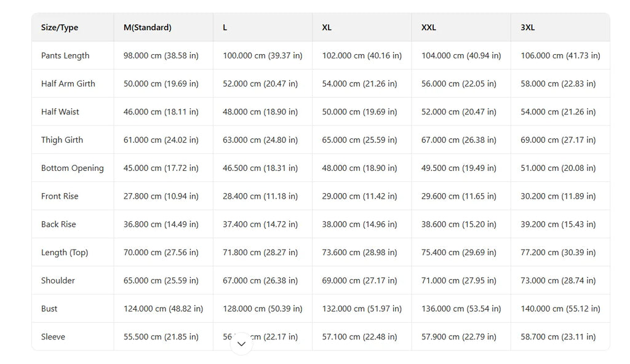This screenshot has width=630, height=364.
Task: Expand the table with the chevron-down button
Action: [x=241, y=344]
